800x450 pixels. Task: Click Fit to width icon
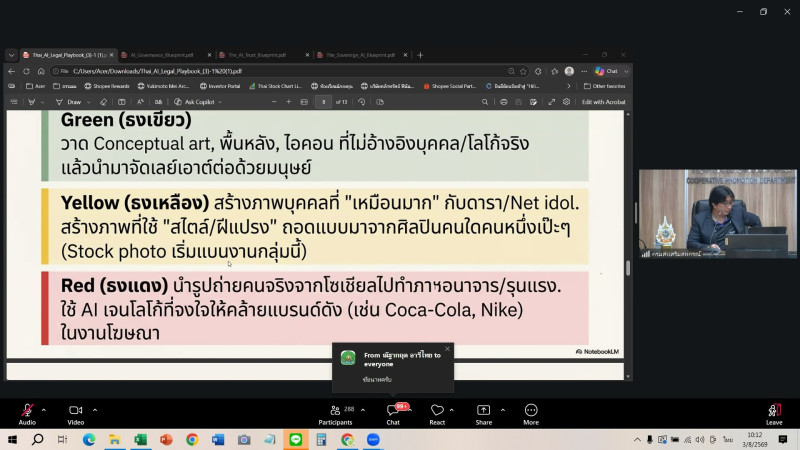click(x=304, y=102)
